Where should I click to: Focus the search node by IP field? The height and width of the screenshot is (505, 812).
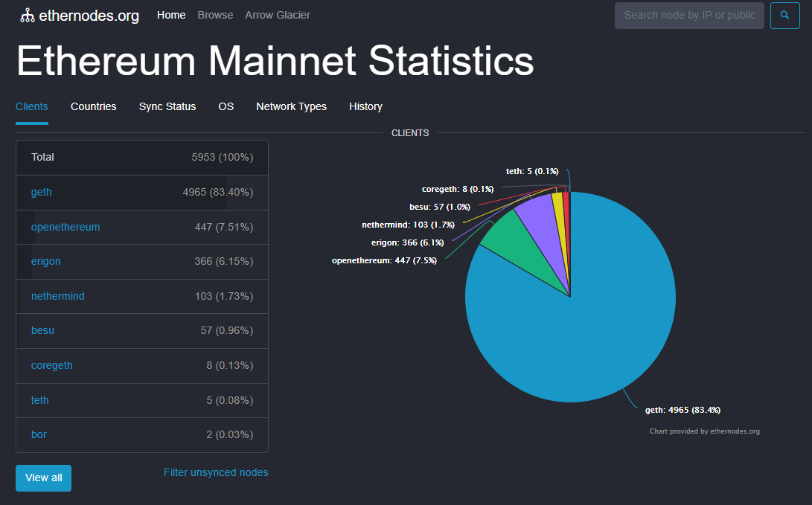tap(689, 16)
